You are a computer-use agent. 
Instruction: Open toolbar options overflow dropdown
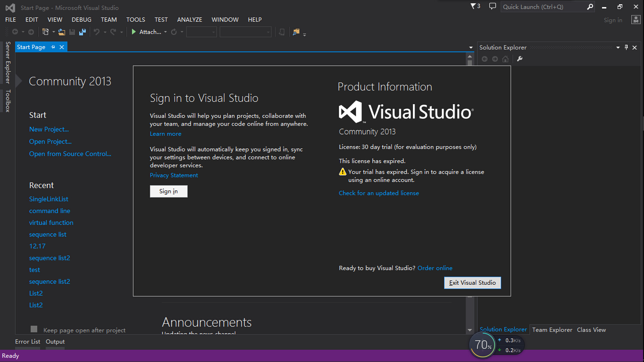tap(305, 34)
